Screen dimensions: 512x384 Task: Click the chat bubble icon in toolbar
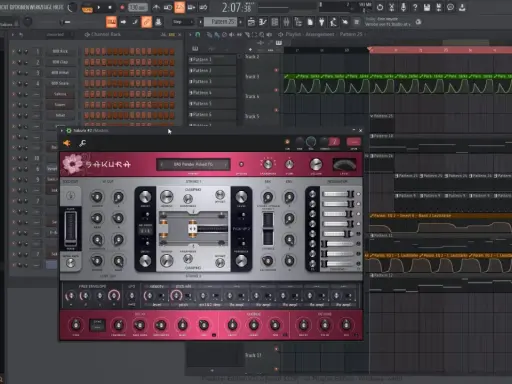450,7
